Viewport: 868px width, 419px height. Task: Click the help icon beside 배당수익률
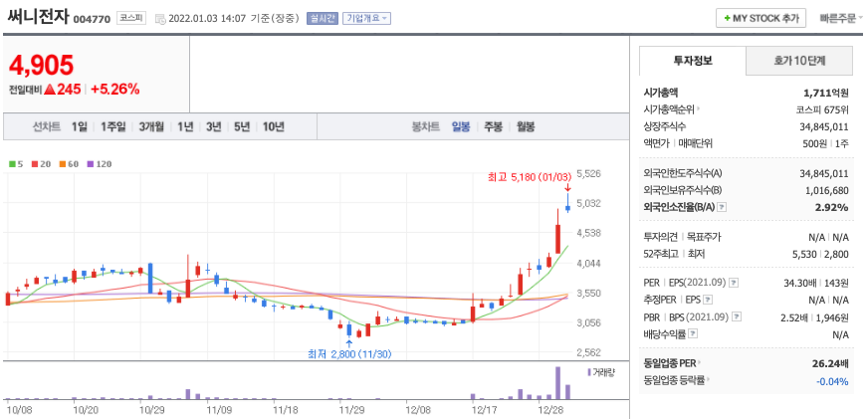coord(694,334)
